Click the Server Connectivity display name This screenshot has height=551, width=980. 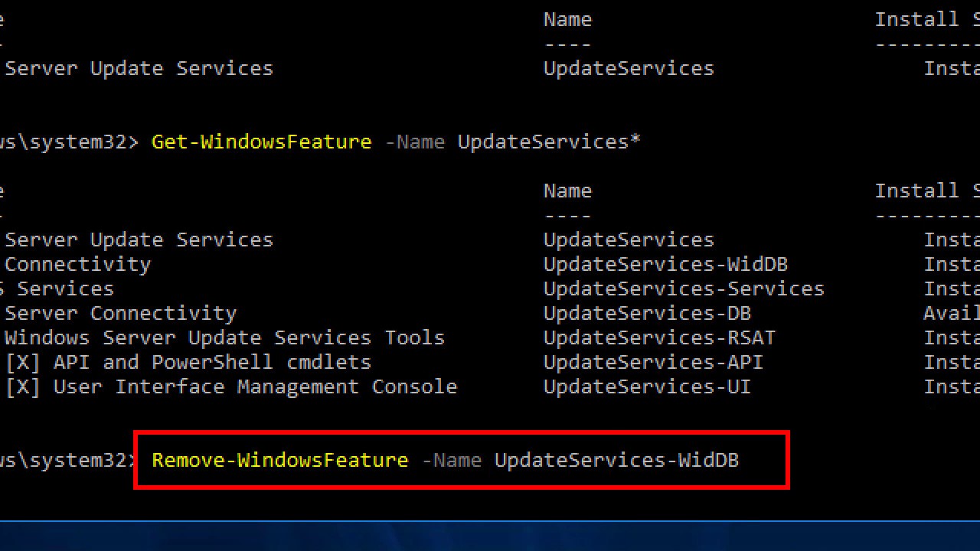121,313
